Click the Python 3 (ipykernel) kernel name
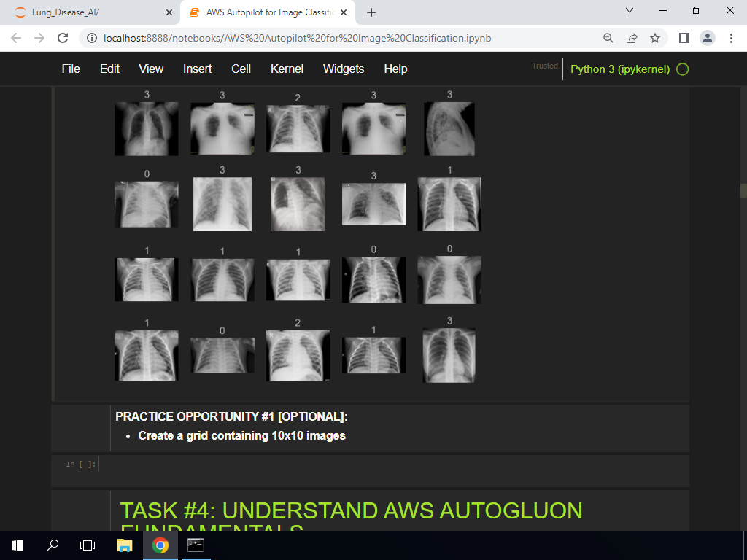Viewport: 747px width, 560px height. pos(620,69)
